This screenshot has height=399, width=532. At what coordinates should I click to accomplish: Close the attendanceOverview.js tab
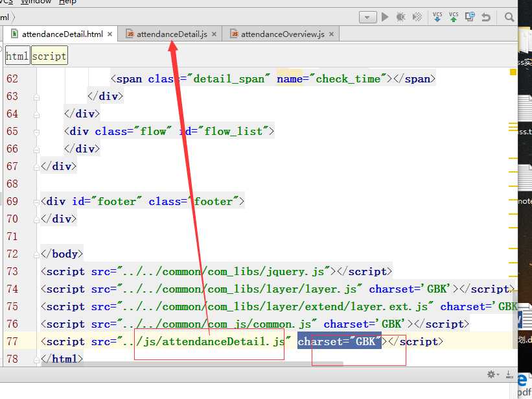point(332,34)
